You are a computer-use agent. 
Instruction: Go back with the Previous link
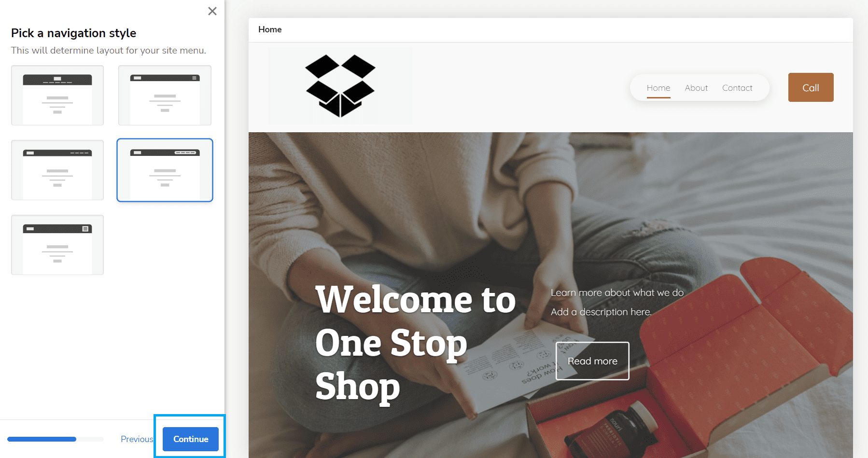tap(137, 439)
